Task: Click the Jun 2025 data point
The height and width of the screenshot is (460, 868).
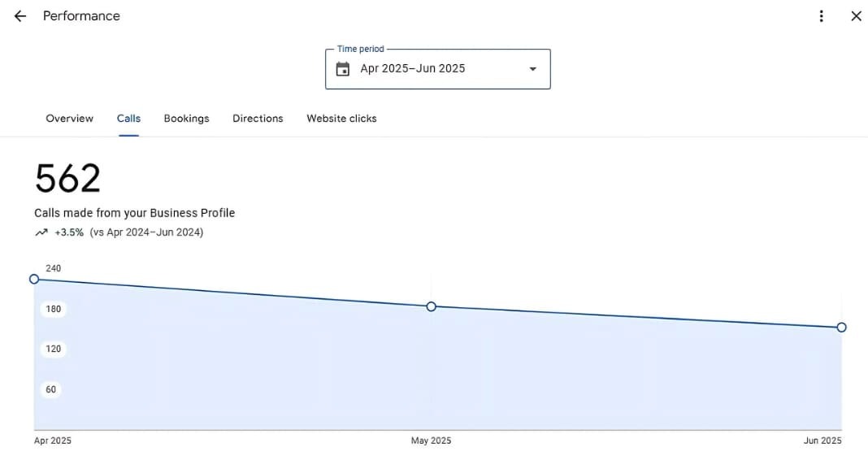Action: 841,328
